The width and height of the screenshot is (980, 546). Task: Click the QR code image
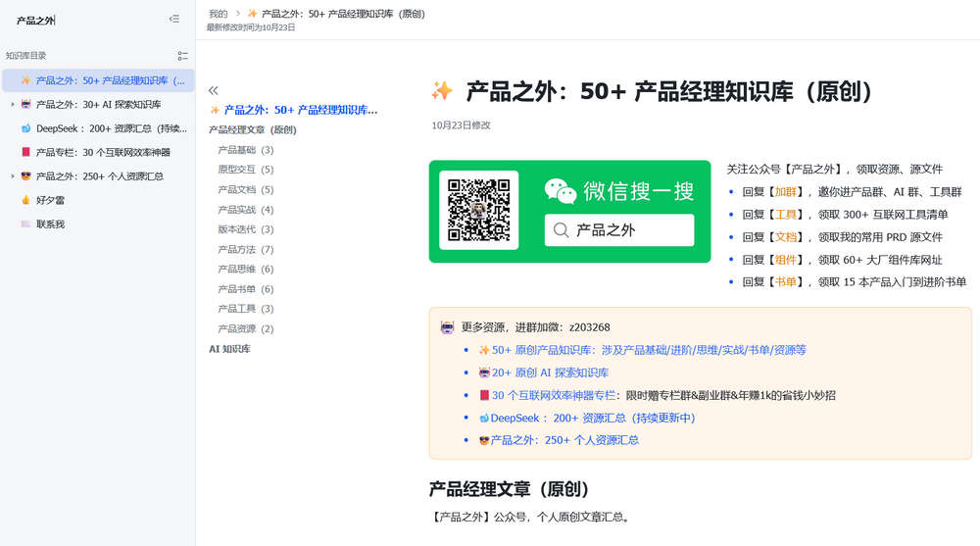point(479,210)
